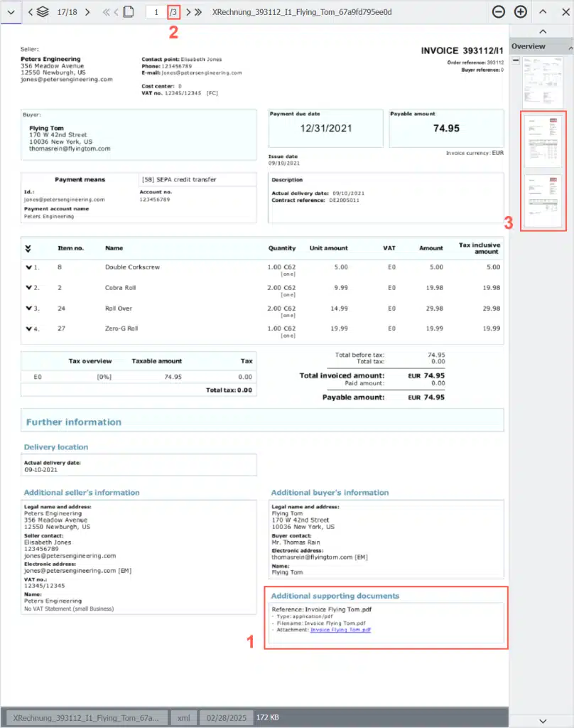Open the top-left dropdown arrow menu
Screen dimensions: 574x728
[11, 12]
